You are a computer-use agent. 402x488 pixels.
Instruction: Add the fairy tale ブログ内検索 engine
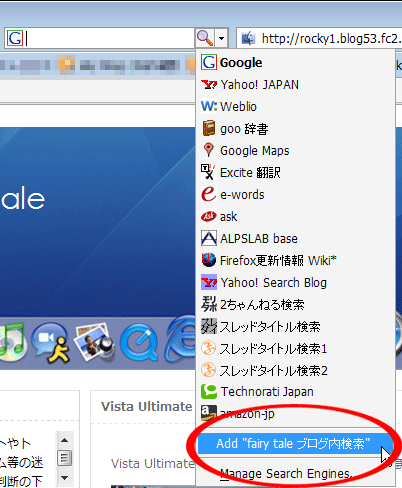pos(295,444)
